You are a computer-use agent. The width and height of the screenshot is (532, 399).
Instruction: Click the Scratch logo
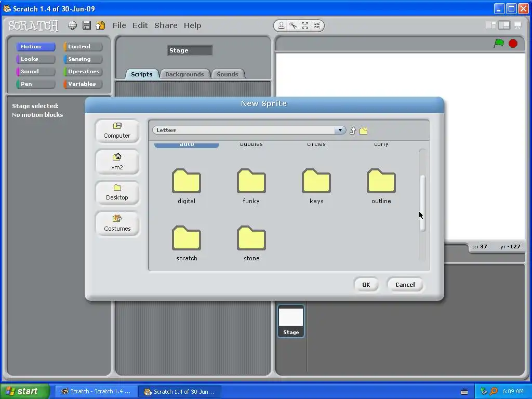[33, 25]
